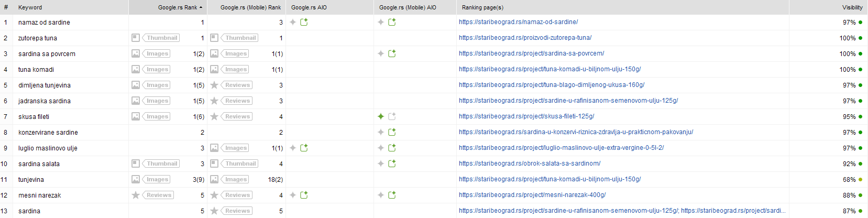
Task: Sort by the Visibility column header
Action: pyautogui.click(x=852, y=7)
